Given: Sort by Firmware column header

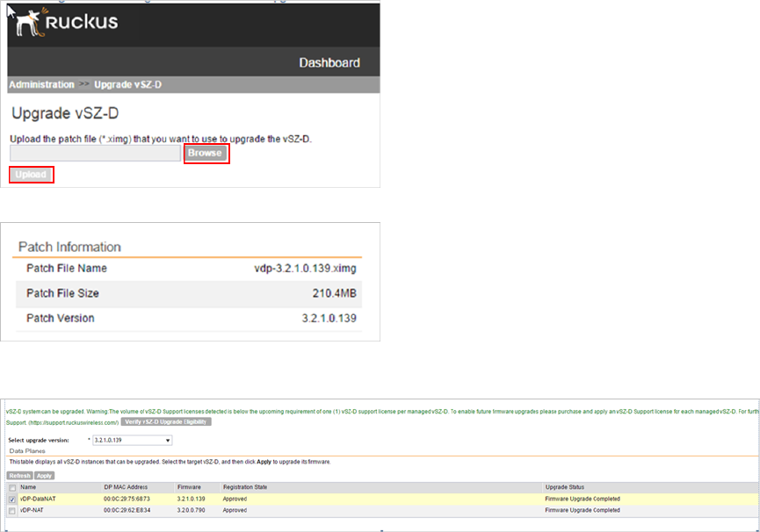Looking at the screenshot, I should coord(189,487).
